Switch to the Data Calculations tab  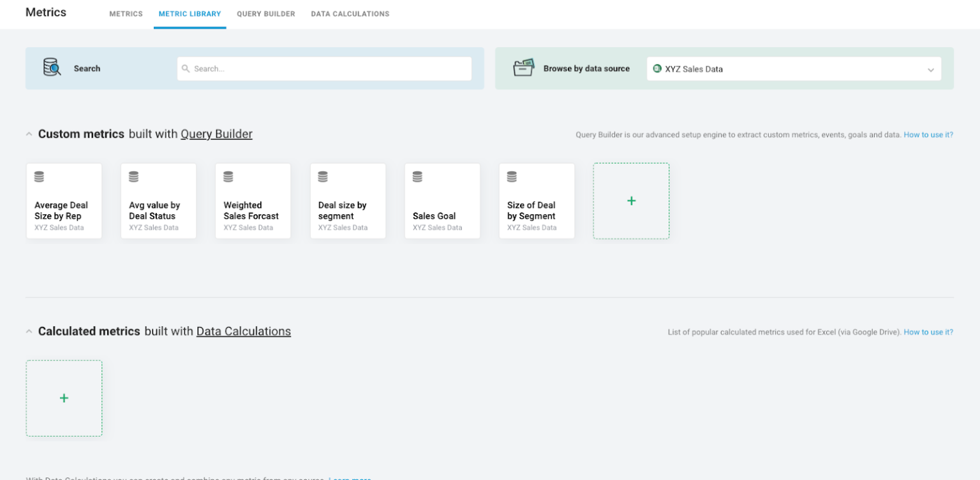(350, 14)
